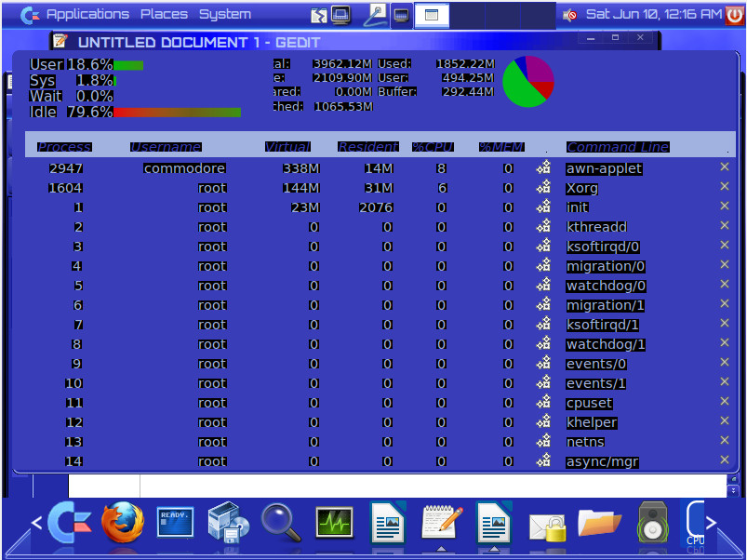Open the mail lock dock icon

coord(547,527)
